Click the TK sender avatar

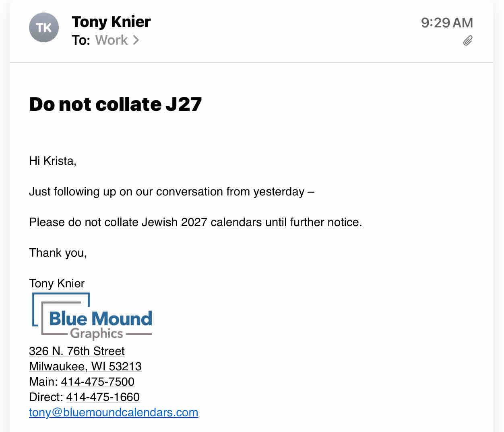[x=44, y=27]
